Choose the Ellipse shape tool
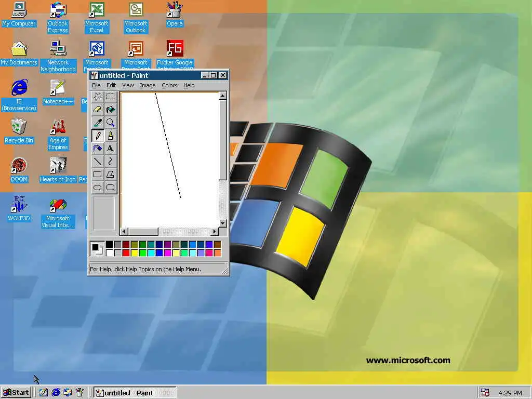This screenshot has width=532, height=399. [97, 187]
